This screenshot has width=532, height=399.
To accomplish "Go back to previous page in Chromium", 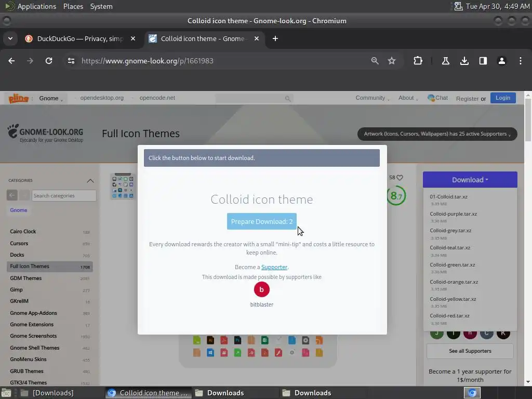I will point(11,61).
